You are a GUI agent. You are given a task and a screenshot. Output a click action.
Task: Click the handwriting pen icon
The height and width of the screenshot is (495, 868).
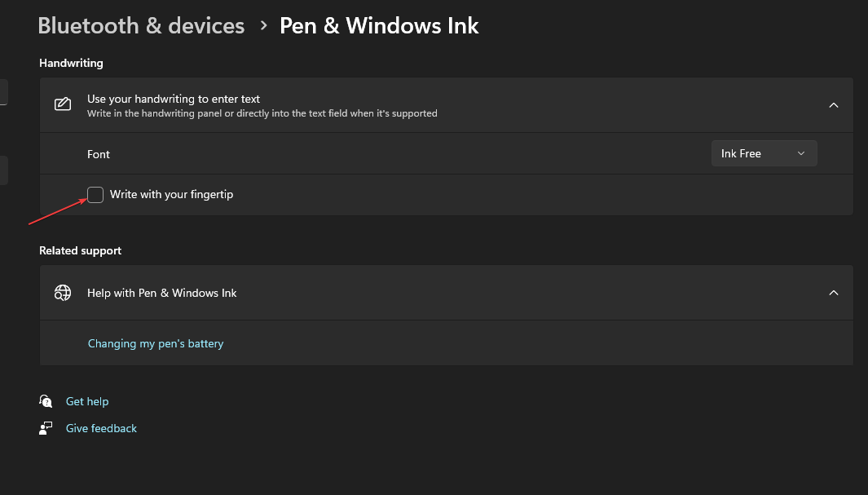coord(63,104)
